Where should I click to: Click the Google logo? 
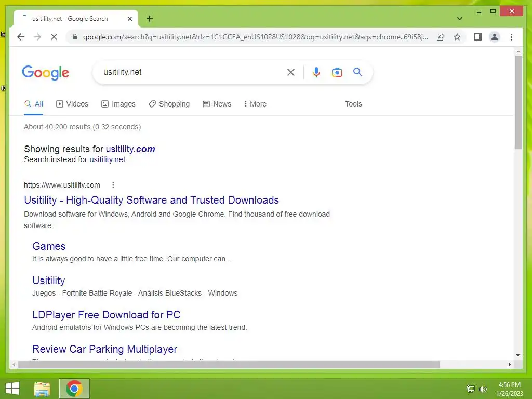tap(46, 73)
